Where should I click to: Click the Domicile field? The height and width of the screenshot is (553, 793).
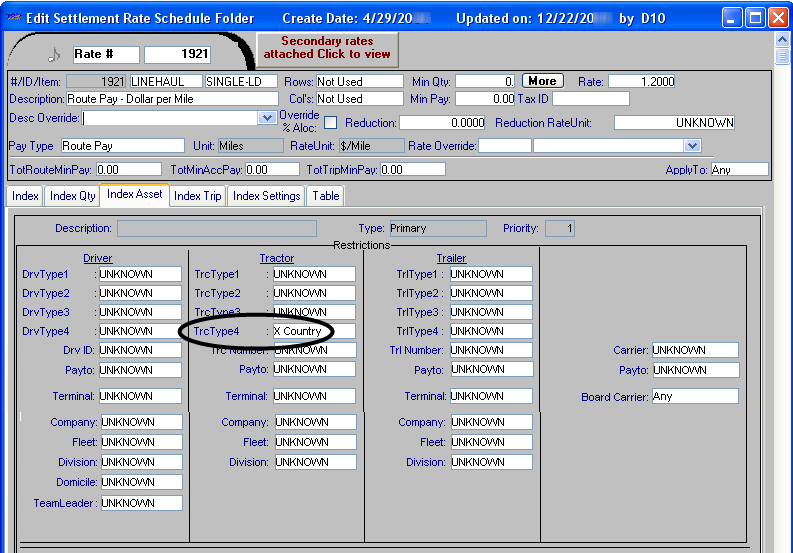pos(142,482)
